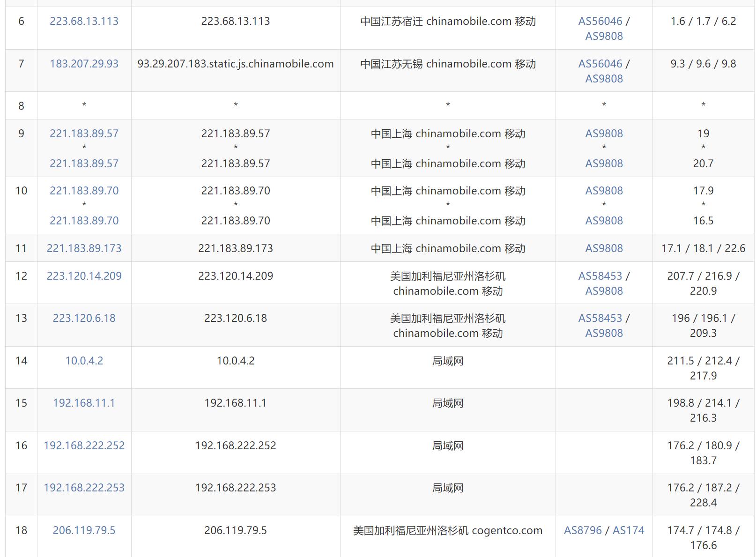Click hop number 12 cell
756x557 pixels.
[x=21, y=283]
